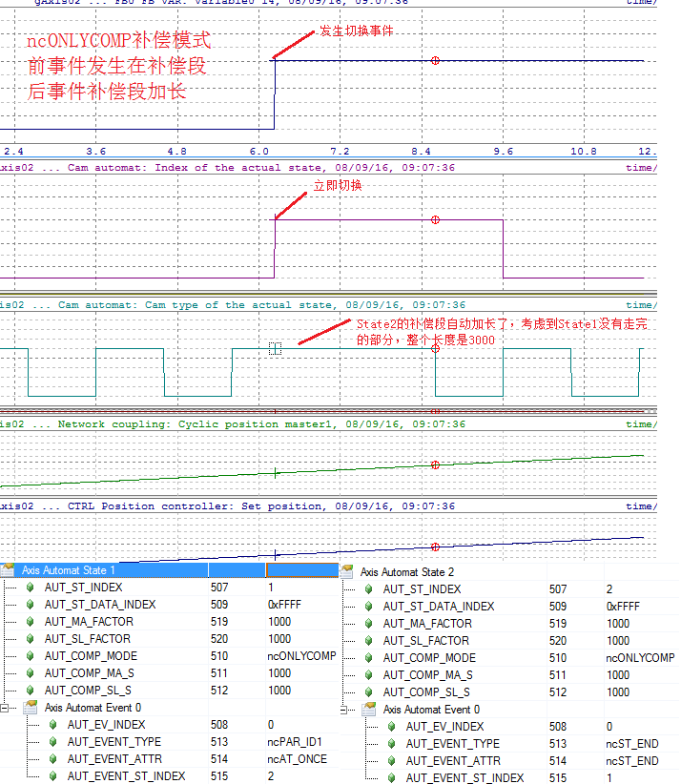Click the green icon beside AUT_COMP_MA_S in State 2
The height and width of the screenshot is (784, 681).
tap(368, 675)
